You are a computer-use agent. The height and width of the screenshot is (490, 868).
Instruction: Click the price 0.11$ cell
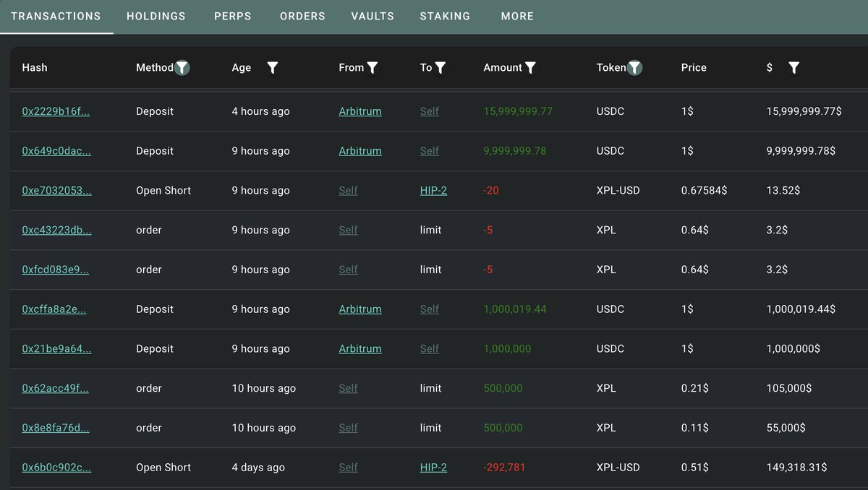(694, 428)
